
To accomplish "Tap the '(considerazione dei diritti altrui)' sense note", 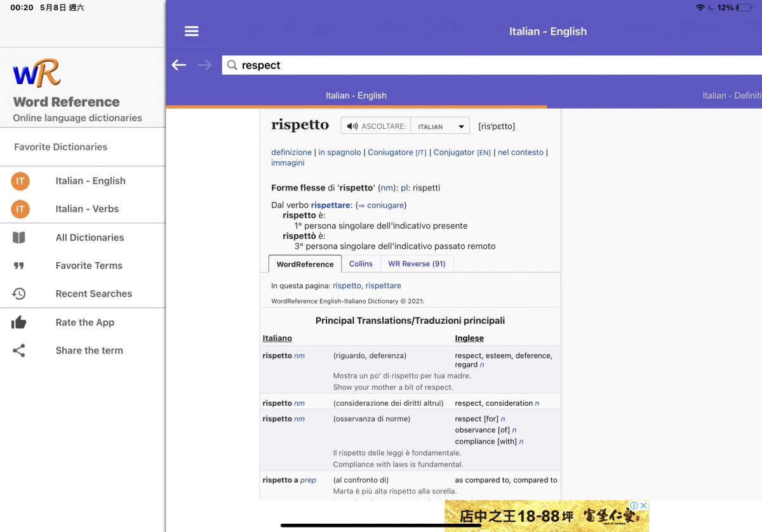I will tap(388, 403).
